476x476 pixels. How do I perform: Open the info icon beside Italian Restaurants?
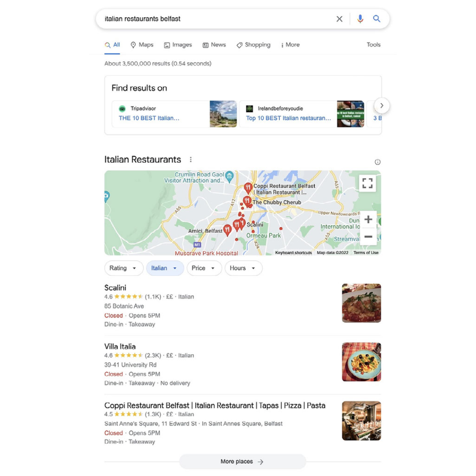[x=377, y=162]
